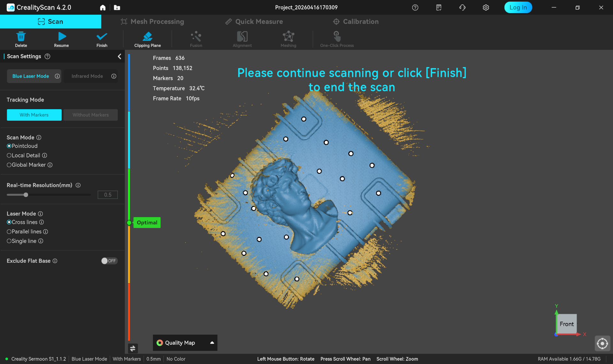The height and width of the screenshot is (364, 613).
Task: Run the Fusion tool
Action: pos(196,39)
